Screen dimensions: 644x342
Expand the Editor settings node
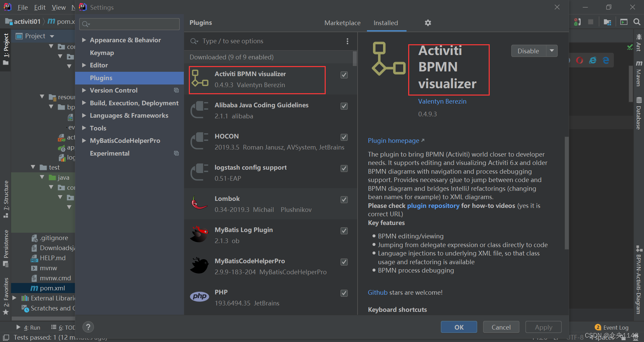[x=84, y=65]
